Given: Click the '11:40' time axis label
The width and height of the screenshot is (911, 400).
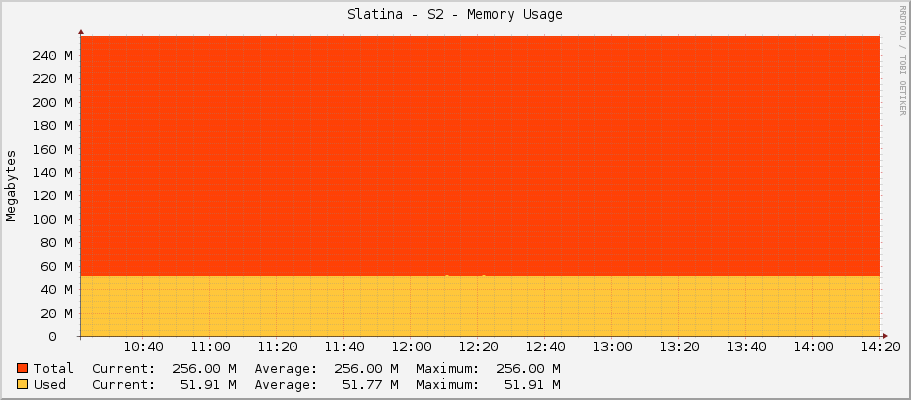Looking at the screenshot, I should (x=345, y=347).
